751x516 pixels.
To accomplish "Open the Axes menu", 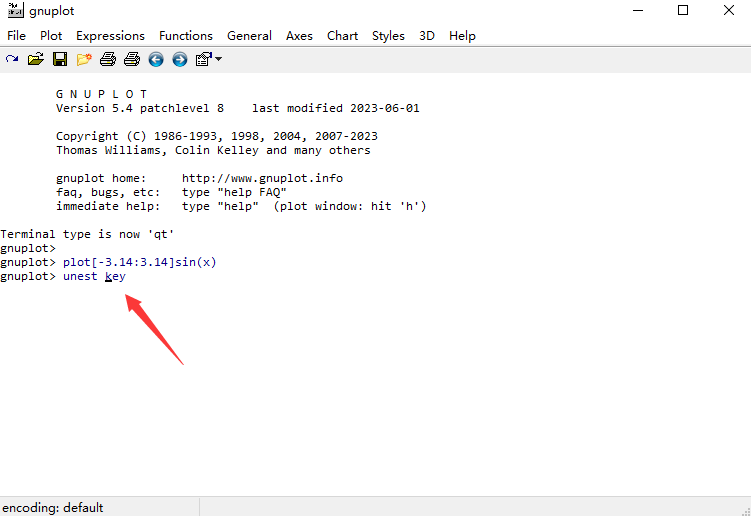I will [299, 36].
